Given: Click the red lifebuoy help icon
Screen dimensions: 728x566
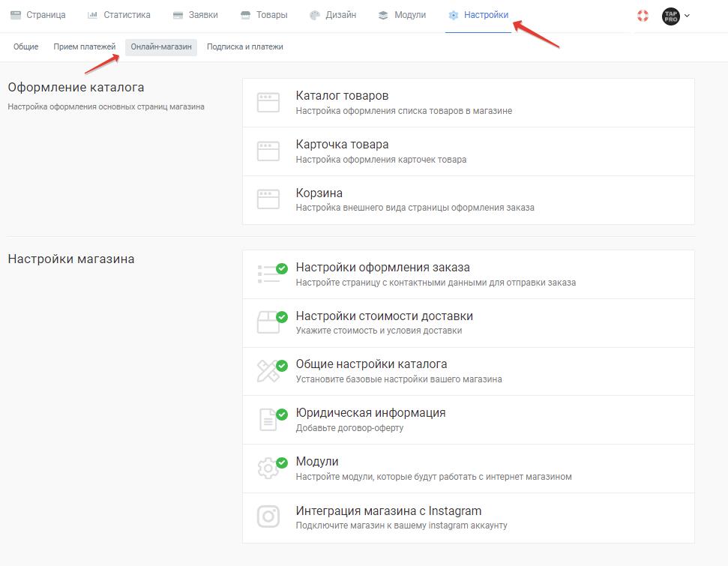Looking at the screenshot, I should pyautogui.click(x=643, y=16).
